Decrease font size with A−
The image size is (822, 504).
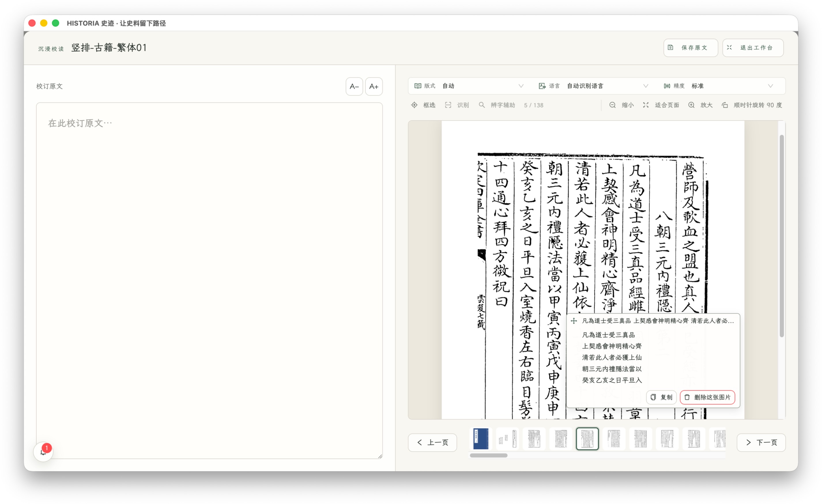tap(354, 87)
